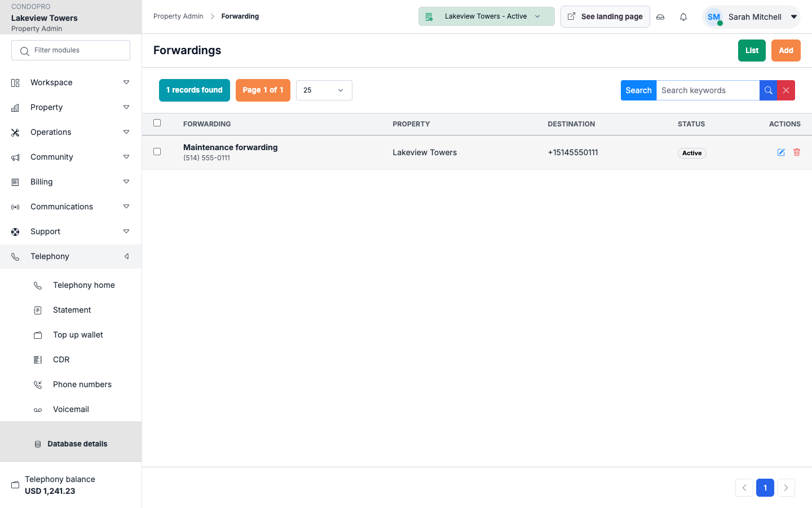Screen dimensions: 812x508
Task: Open the Voicemail page
Action: click(71, 409)
